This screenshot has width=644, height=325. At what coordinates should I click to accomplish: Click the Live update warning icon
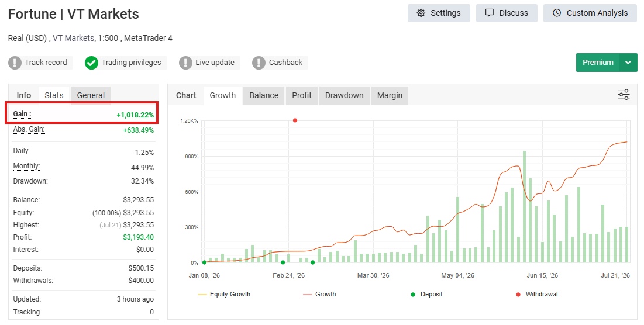(x=185, y=63)
